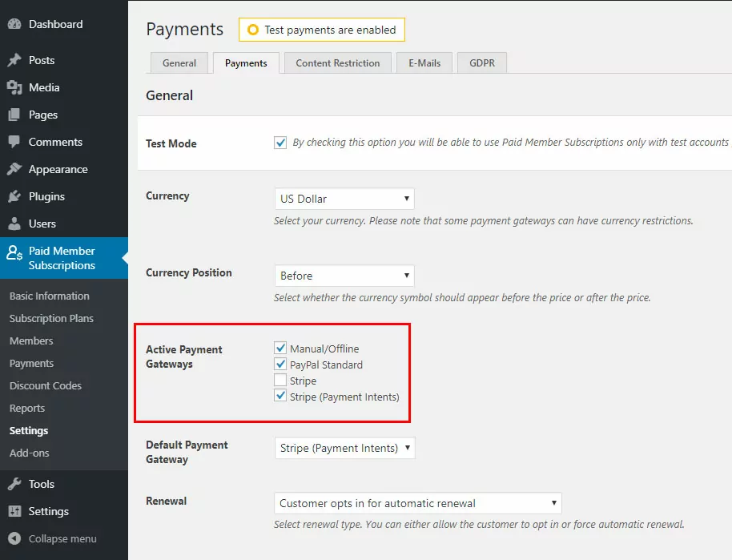The height and width of the screenshot is (560, 732).
Task: Open the Default Payment Gateway dropdown
Action: click(x=345, y=448)
